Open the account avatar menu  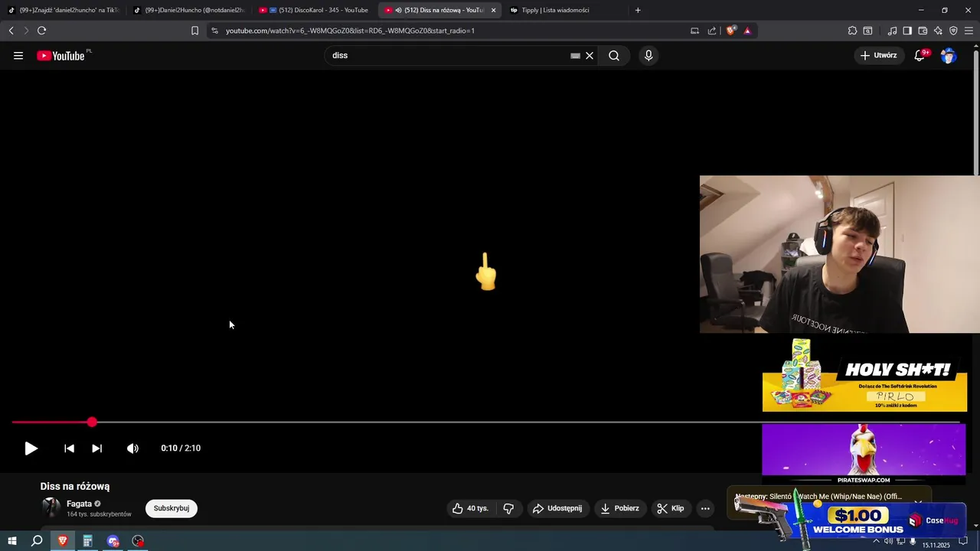coord(949,55)
